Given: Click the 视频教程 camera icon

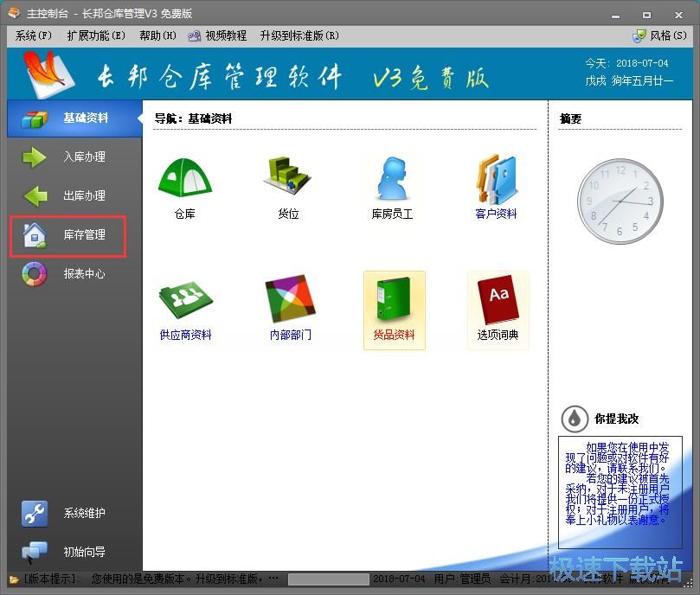Looking at the screenshot, I should point(194,36).
